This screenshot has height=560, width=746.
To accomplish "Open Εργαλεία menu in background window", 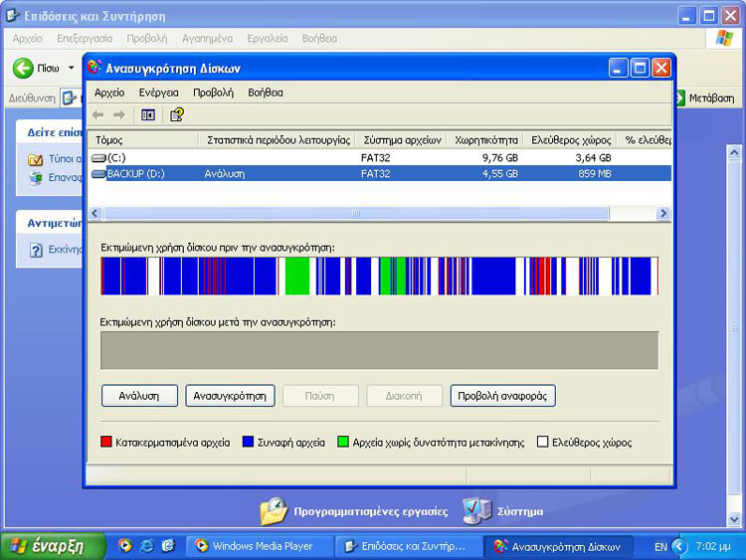I will [268, 39].
